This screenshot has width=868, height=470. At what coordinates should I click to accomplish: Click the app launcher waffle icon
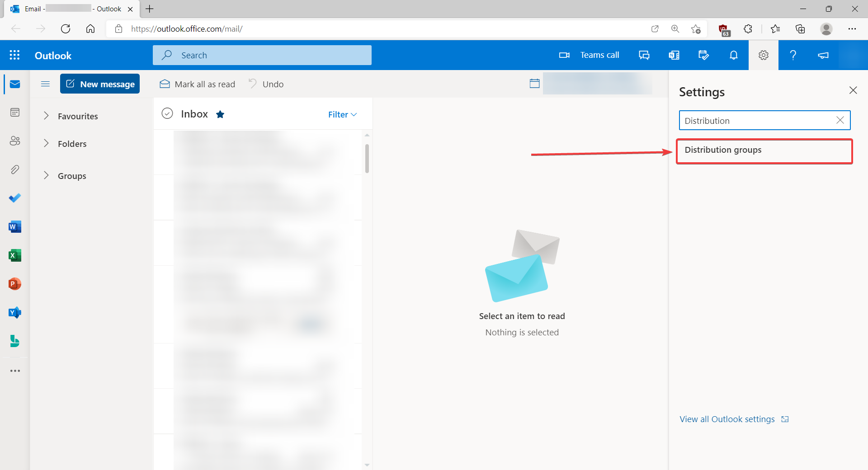pos(14,55)
